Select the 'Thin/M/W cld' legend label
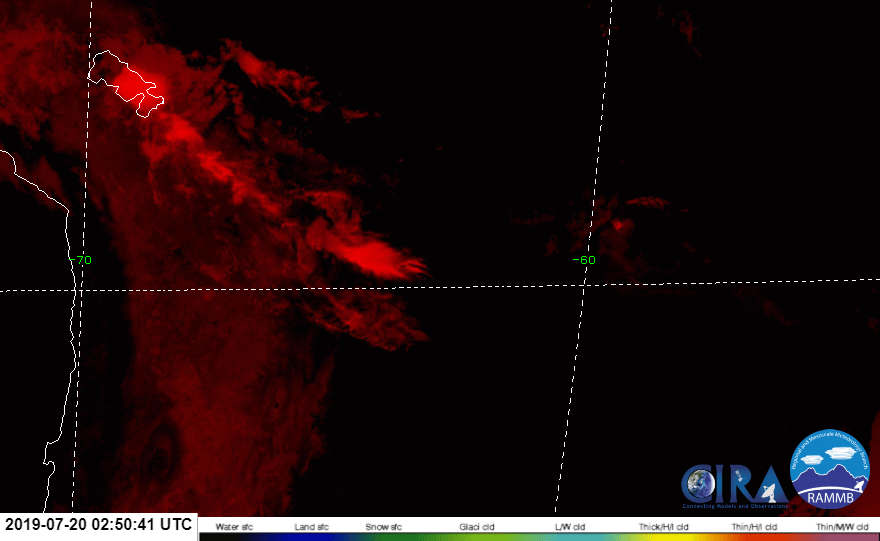The image size is (880, 541). tap(838, 525)
